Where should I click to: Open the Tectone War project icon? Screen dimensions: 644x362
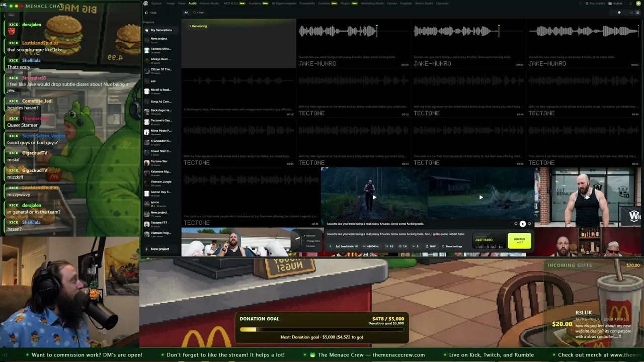(x=147, y=162)
